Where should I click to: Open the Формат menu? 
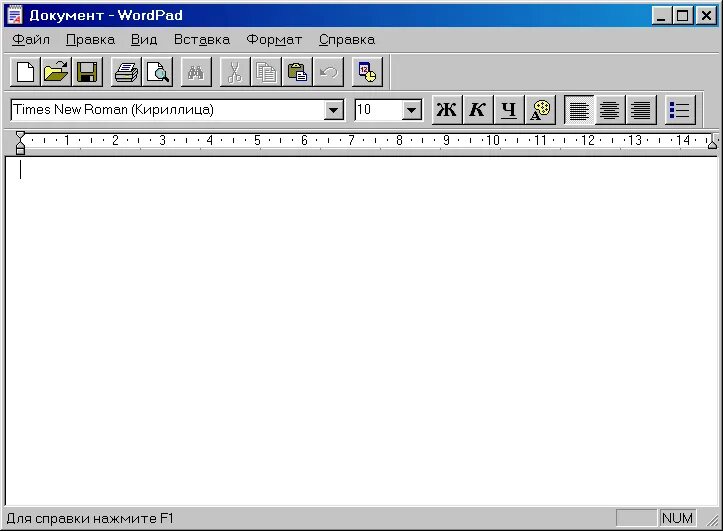coord(274,40)
